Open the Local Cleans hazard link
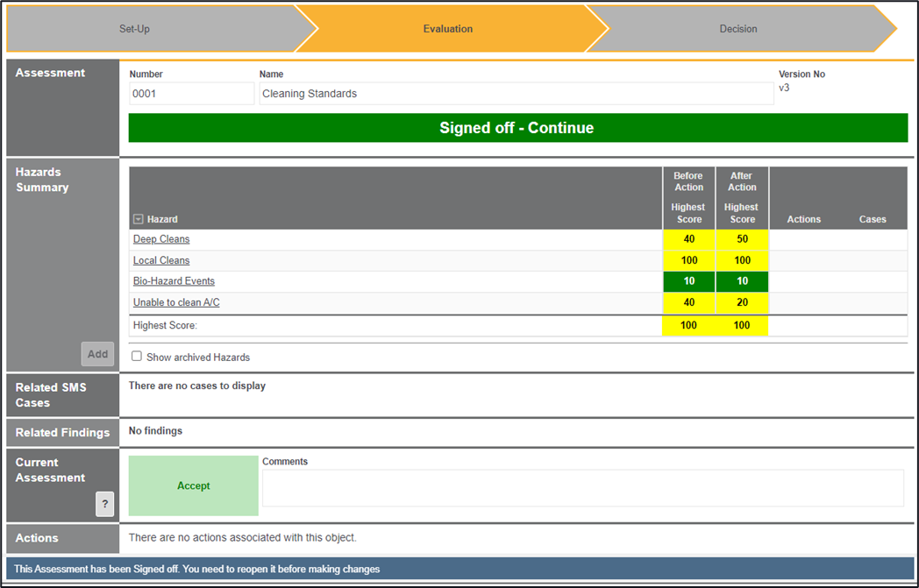The width and height of the screenshot is (919, 588). pyautogui.click(x=161, y=260)
